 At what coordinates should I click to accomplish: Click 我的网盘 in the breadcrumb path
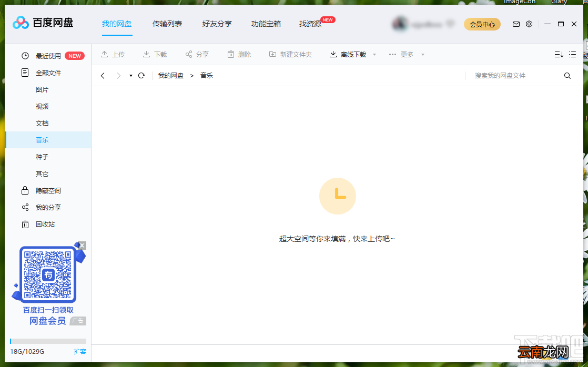pos(171,76)
